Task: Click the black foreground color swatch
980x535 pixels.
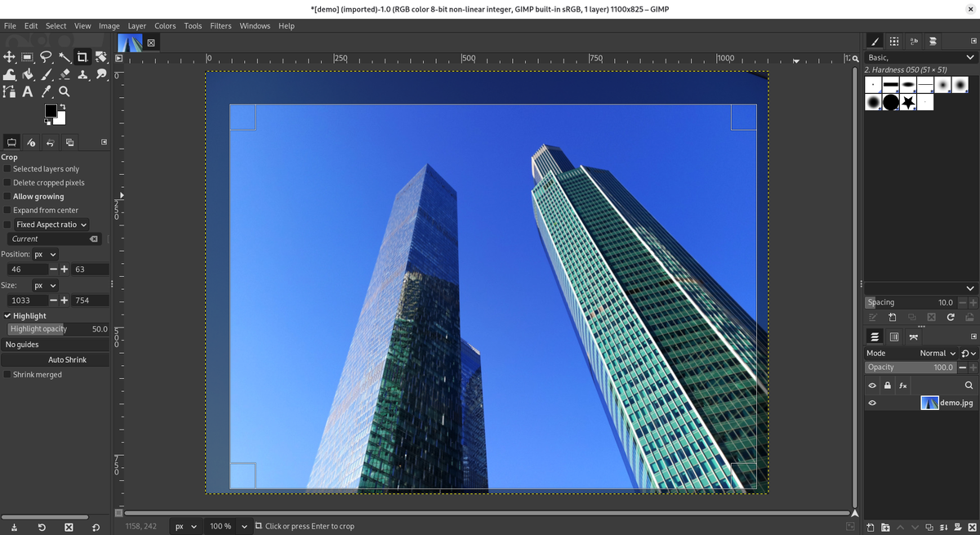Action: pos(50,111)
